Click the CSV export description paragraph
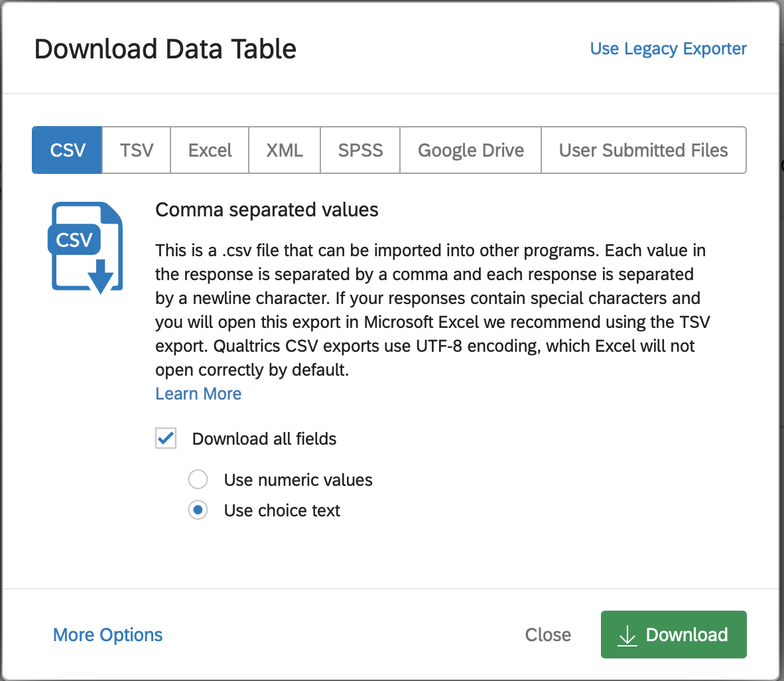This screenshot has width=784, height=681. pos(431,310)
